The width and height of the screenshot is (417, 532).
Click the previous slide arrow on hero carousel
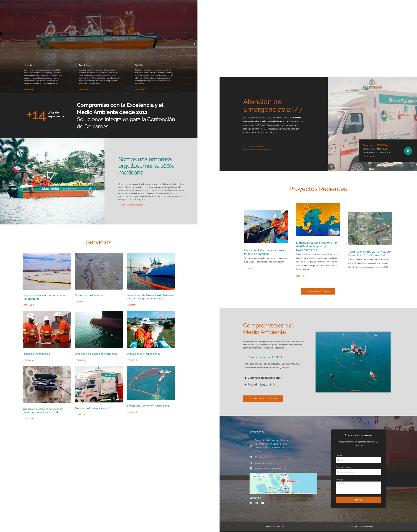[x=3, y=44]
